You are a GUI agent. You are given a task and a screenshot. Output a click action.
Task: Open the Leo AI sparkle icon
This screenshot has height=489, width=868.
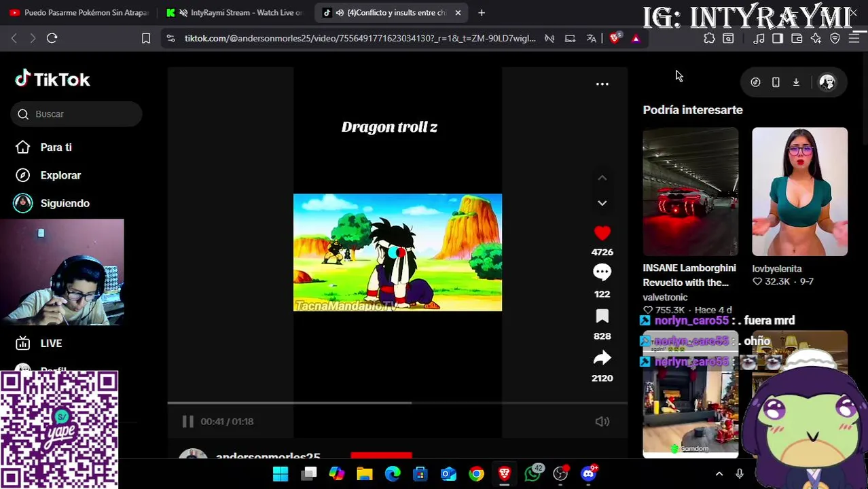pos(816,39)
